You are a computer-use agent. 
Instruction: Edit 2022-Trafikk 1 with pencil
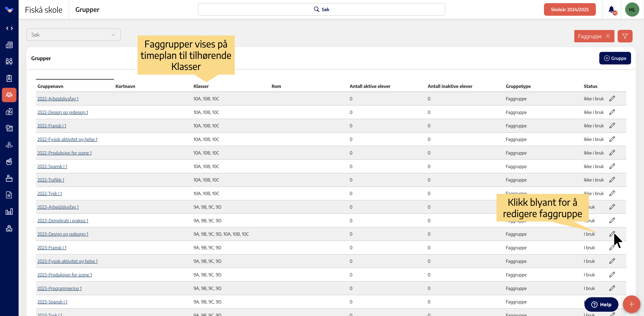point(612,180)
